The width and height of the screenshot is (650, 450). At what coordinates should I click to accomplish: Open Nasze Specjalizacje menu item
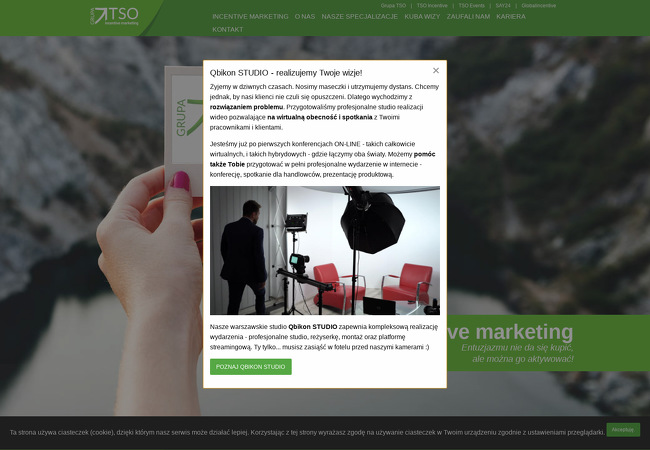[x=359, y=17]
